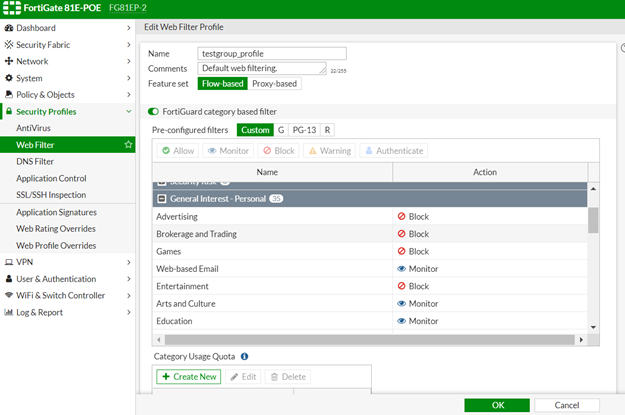Toggle FortiGuard category based filter switch
The width and height of the screenshot is (625, 415).
(153, 112)
